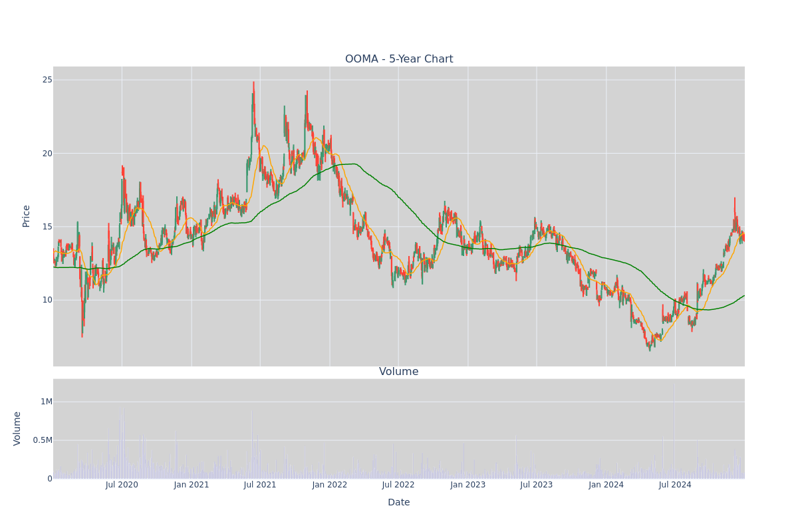Click the lowest candlestick near March 2020 crash
The image size is (798, 532).
pos(82,319)
